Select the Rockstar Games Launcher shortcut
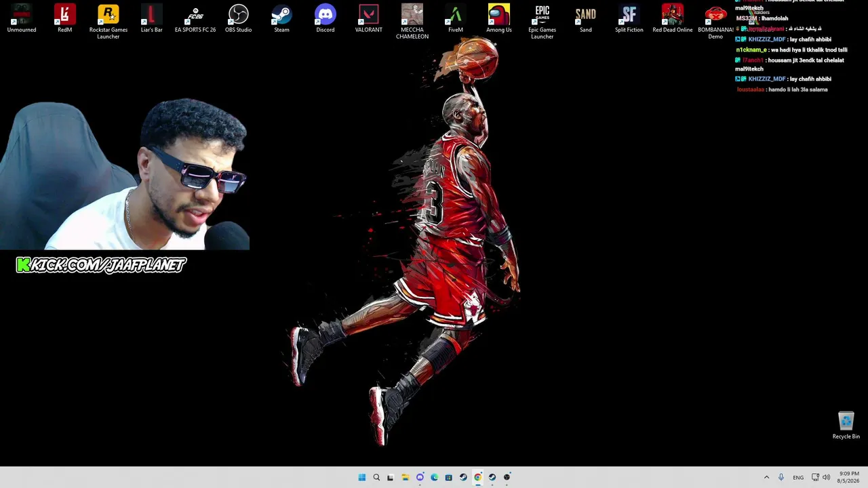 coord(108,22)
